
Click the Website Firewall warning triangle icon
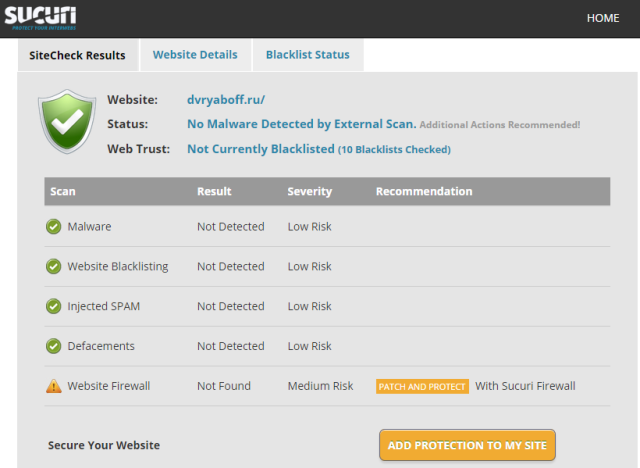pyautogui.click(x=53, y=386)
